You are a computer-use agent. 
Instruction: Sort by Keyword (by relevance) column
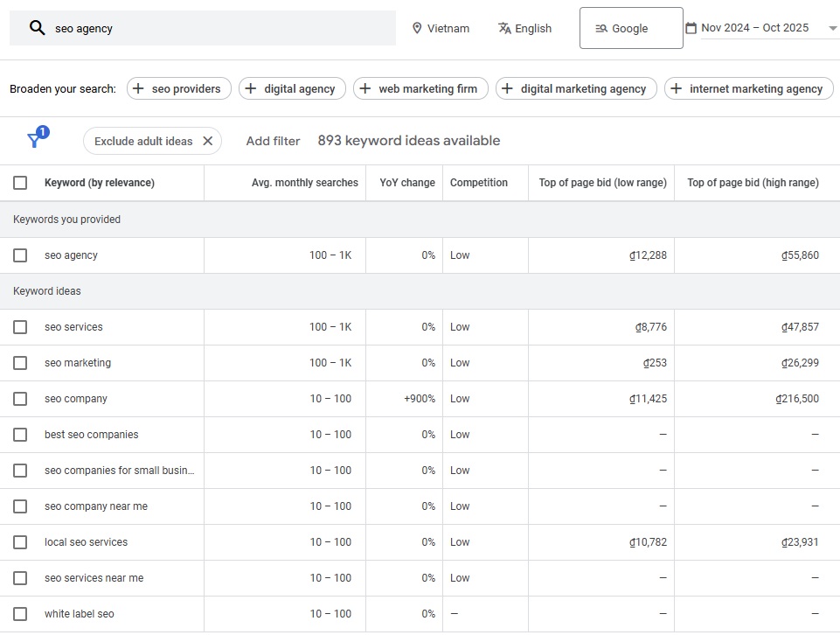tap(99, 183)
